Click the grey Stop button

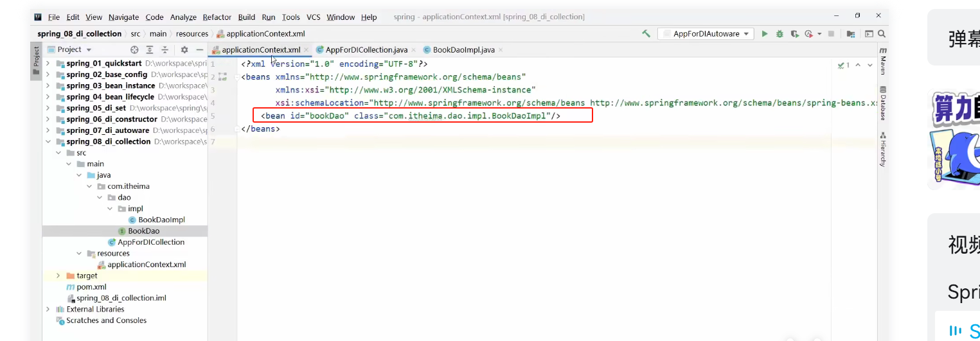[x=831, y=34]
